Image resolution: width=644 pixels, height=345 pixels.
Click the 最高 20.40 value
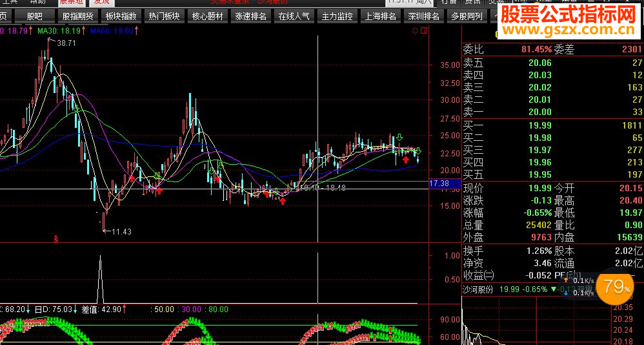click(631, 201)
